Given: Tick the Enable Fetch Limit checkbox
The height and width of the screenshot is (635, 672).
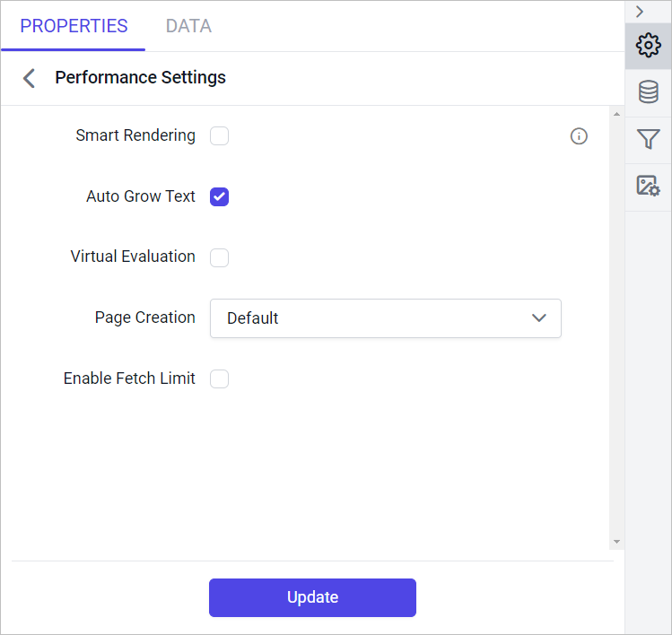Looking at the screenshot, I should 219,378.
